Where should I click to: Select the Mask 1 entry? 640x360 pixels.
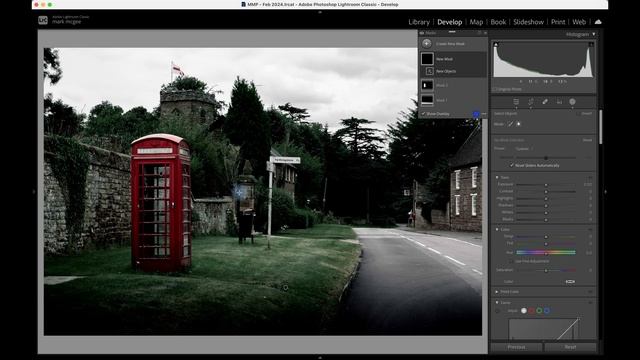[x=453, y=100]
